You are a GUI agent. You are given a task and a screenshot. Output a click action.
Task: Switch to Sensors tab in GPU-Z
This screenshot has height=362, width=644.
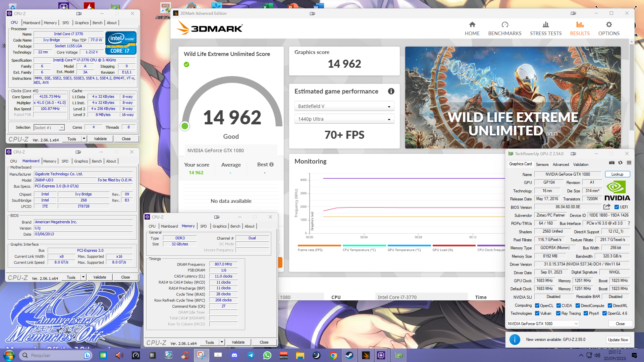(x=542, y=164)
